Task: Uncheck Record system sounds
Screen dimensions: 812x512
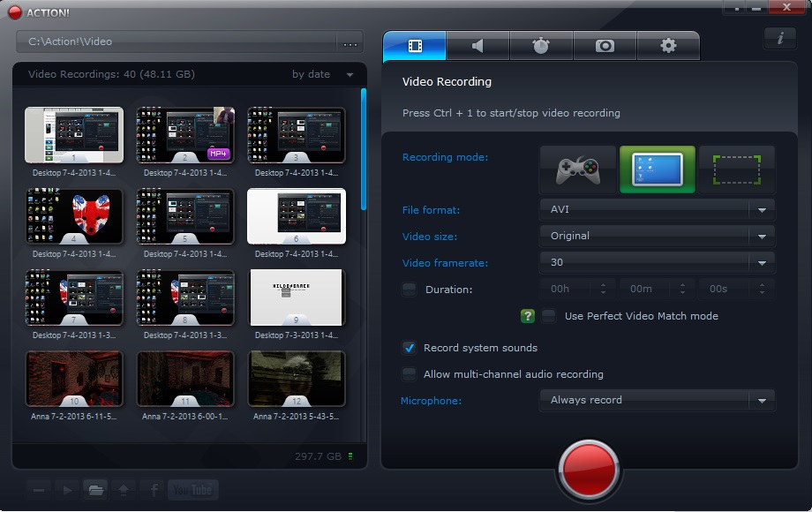Action: [410, 348]
